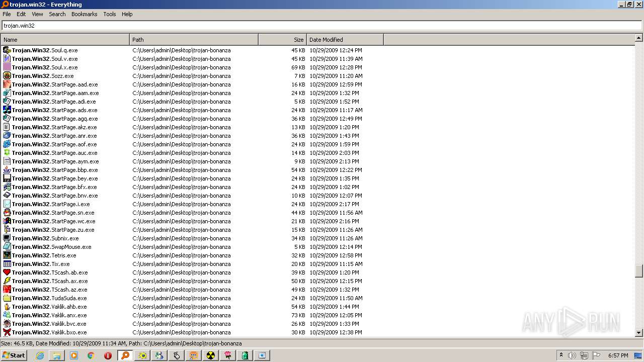Sort results by the Size column header
Screen dimensions: 644x362
click(282, 40)
